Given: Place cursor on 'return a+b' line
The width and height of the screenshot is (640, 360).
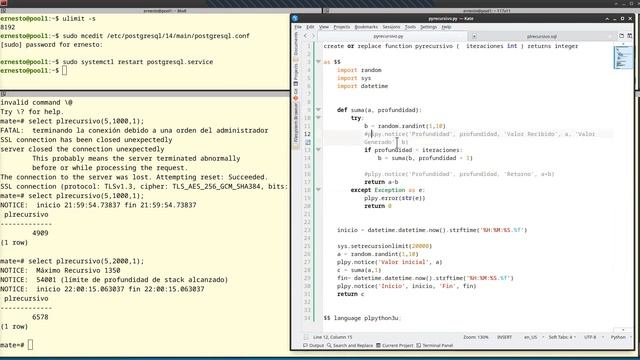Looking at the screenshot, I should click(x=381, y=182).
